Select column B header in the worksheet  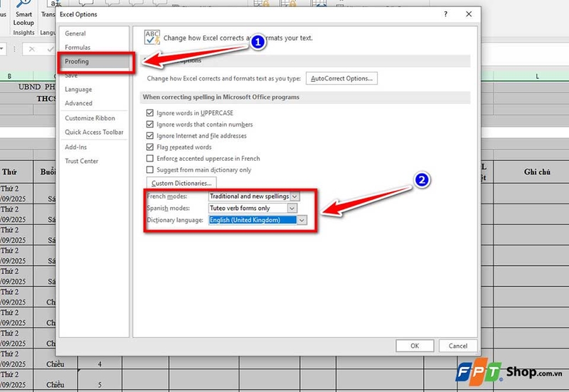(9, 76)
